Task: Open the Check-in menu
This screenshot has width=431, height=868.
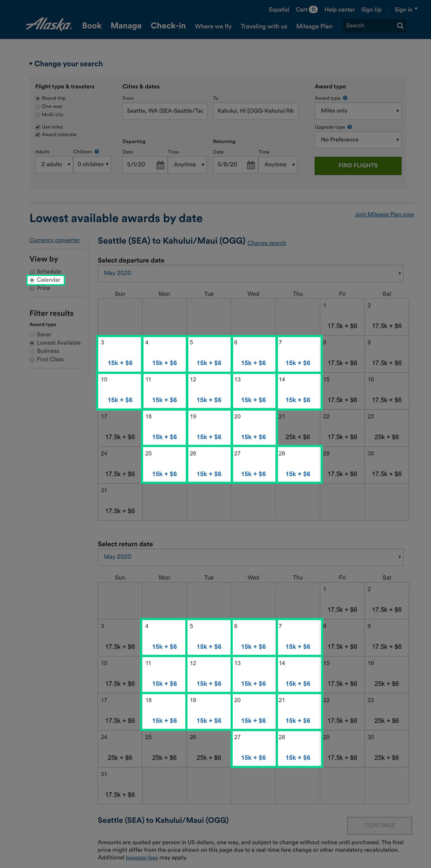Action: coord(168,26)
